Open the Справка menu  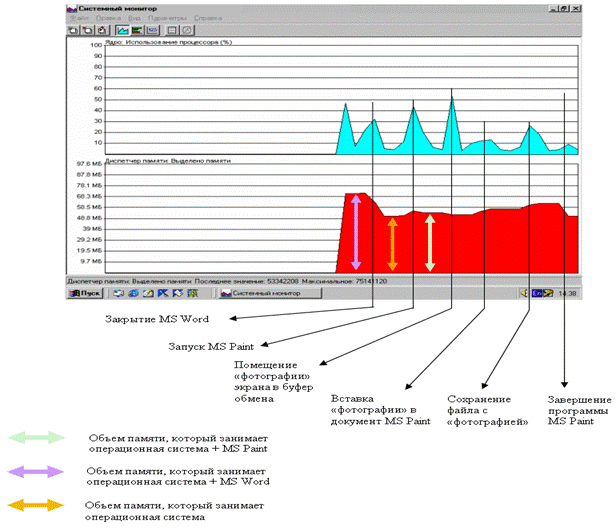pos(207,18)
